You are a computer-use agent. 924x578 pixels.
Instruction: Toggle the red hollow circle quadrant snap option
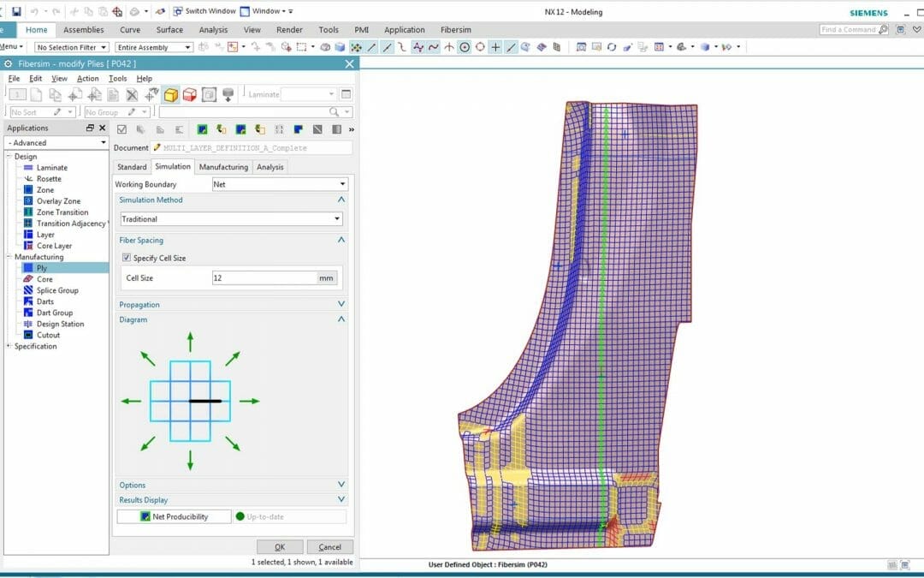click(x=480, y=47)
